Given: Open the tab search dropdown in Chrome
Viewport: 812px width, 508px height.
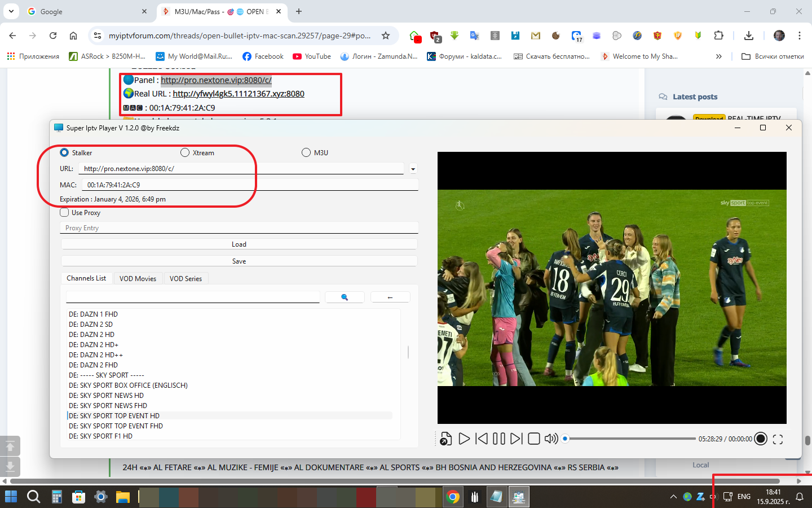Looking at the screenshot, I should (x=11, y=11).
